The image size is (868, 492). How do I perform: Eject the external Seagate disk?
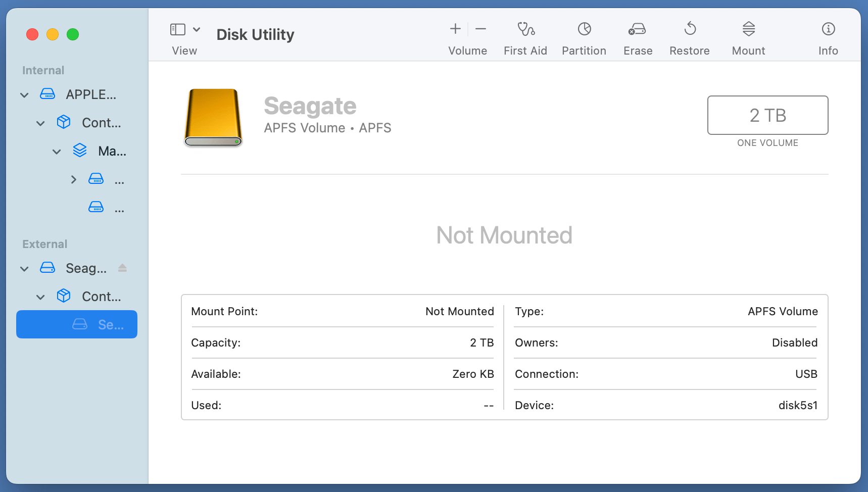[122, 268]
